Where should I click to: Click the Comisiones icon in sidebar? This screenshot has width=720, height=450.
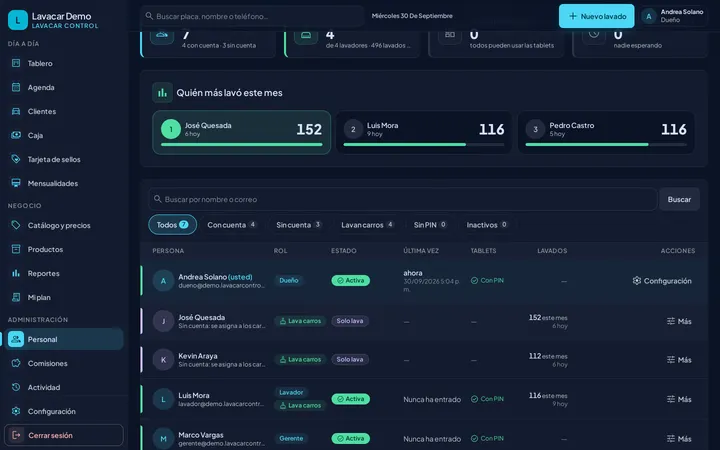pyautogui.click(x=16, y=363)
